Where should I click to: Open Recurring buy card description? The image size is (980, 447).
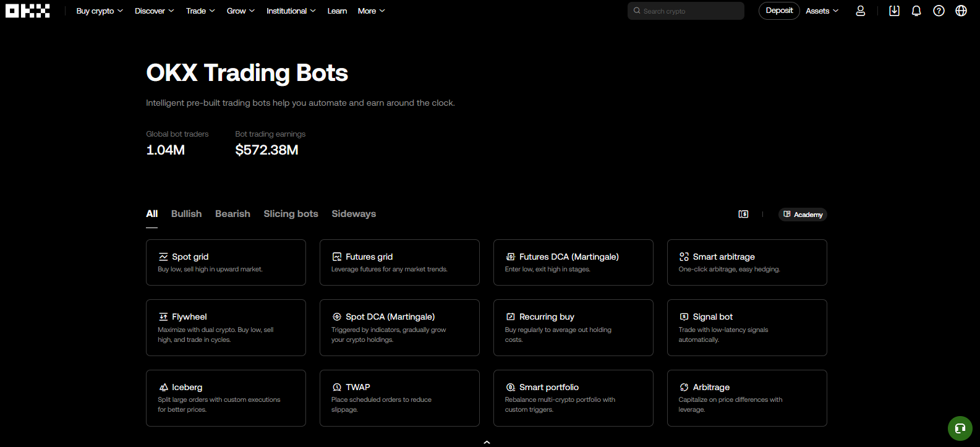click(558, 334)
